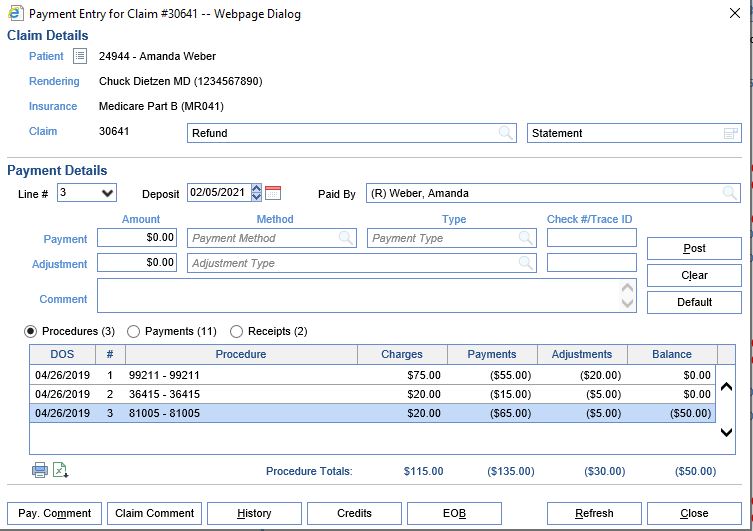Viewport: 753px width, 531px height.
Task: Click the Paid By search magnifier icon
Action: 730,193
